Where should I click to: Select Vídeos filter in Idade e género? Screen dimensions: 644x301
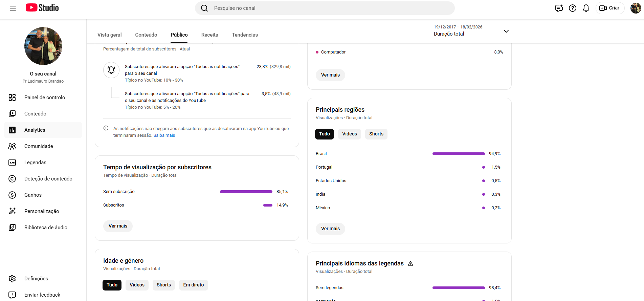point(137,285)
